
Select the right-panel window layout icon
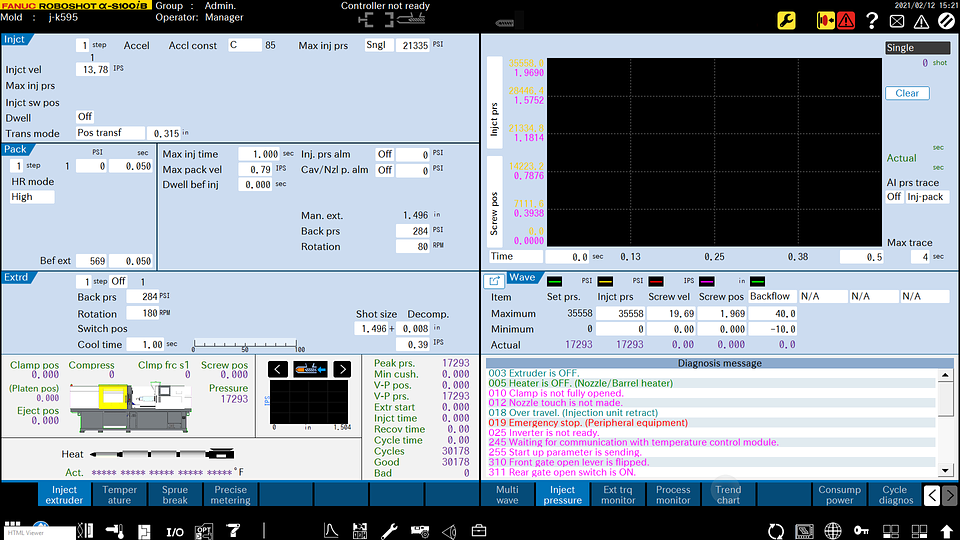coord(919,531)
